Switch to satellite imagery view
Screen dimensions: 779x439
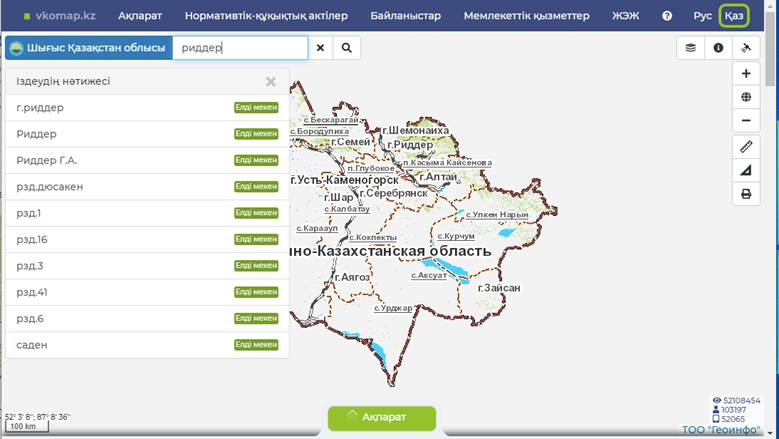(x=746, y=48)
